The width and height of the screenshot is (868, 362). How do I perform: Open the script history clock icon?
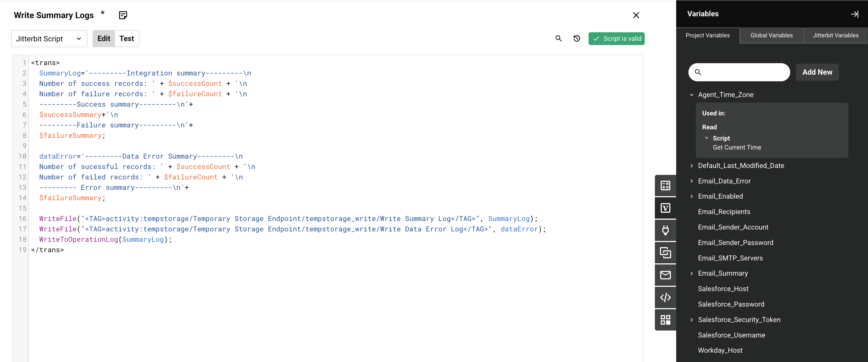click(x=577, y=38)
